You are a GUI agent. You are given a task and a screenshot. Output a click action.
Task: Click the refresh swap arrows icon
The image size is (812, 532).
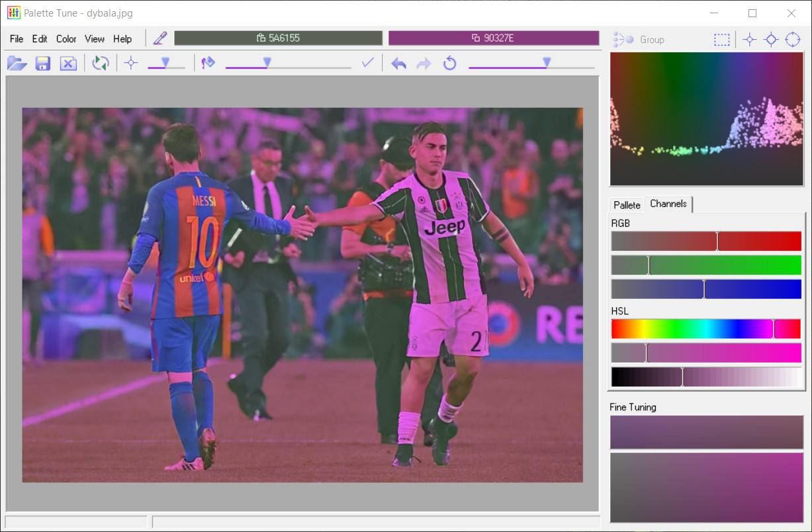pos(101,64)
